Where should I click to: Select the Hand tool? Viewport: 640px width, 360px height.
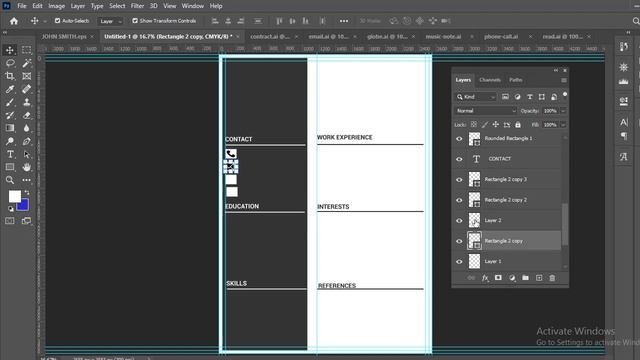pos(27,167)
